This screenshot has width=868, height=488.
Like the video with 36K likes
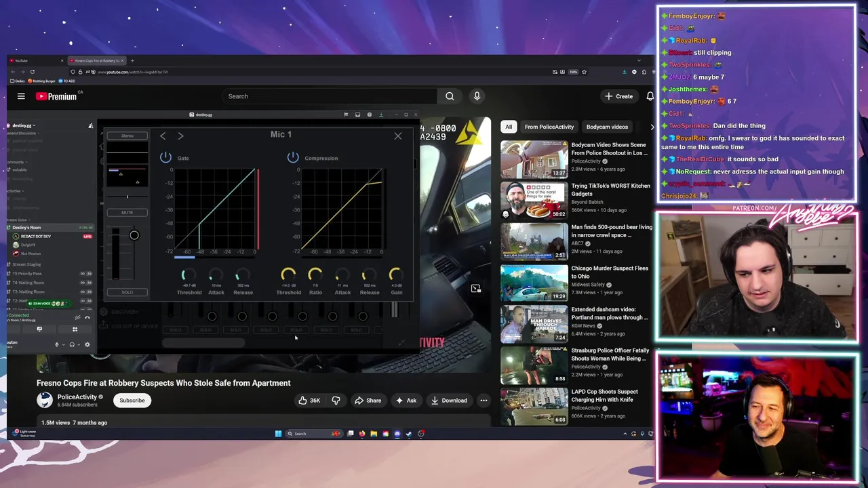point(309,401)
